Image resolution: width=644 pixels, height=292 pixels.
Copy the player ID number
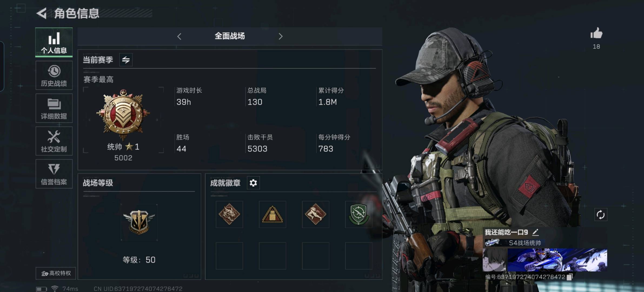(x=569, y=277)
